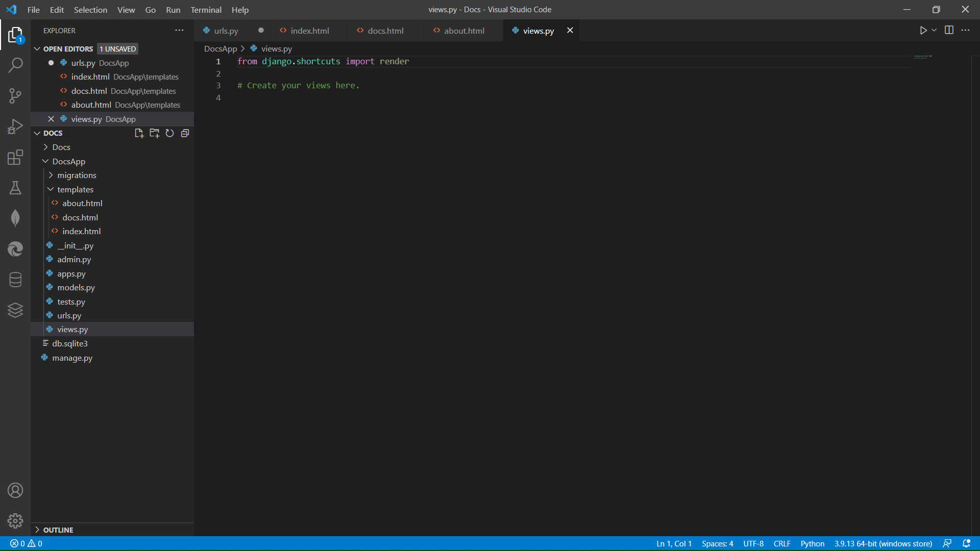Select the Python language mode in status bar

(x=812, y=544)
